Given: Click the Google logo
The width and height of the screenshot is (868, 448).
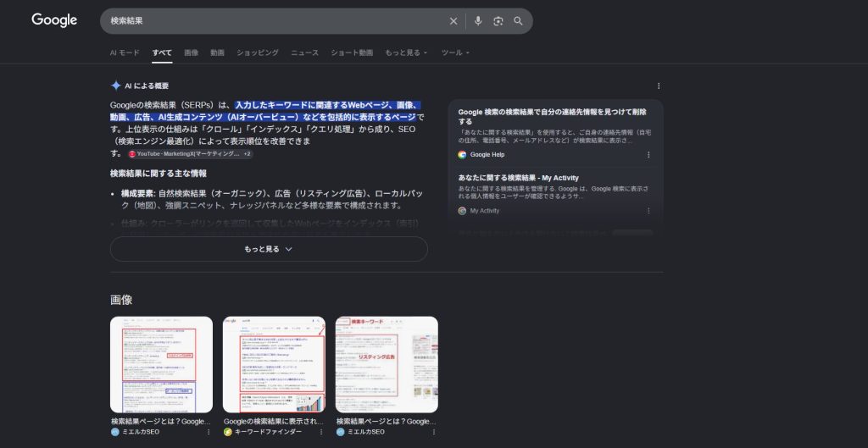Looking at the screenshot, I should (54, 20).
